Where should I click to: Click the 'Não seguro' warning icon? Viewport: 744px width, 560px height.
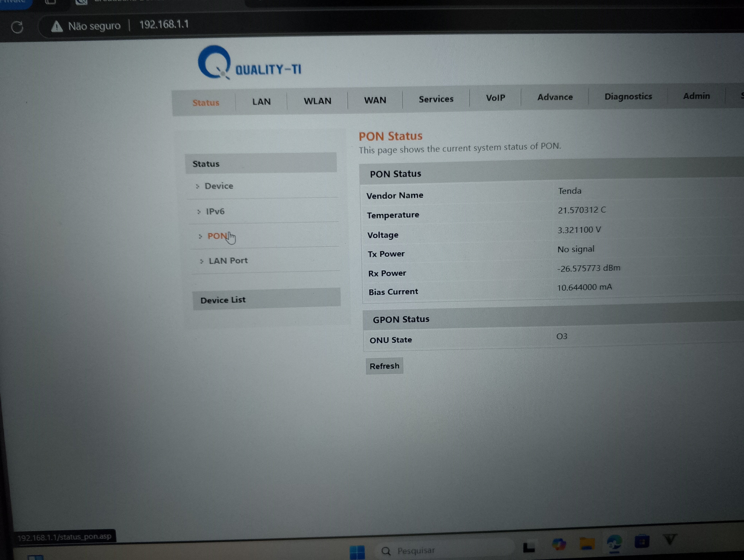(x=57, y=26)
